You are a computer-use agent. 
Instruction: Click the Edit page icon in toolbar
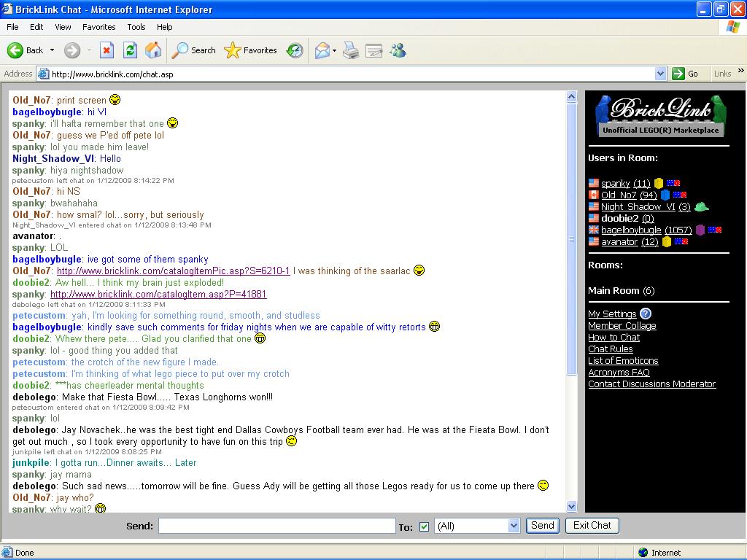(374, 50)
